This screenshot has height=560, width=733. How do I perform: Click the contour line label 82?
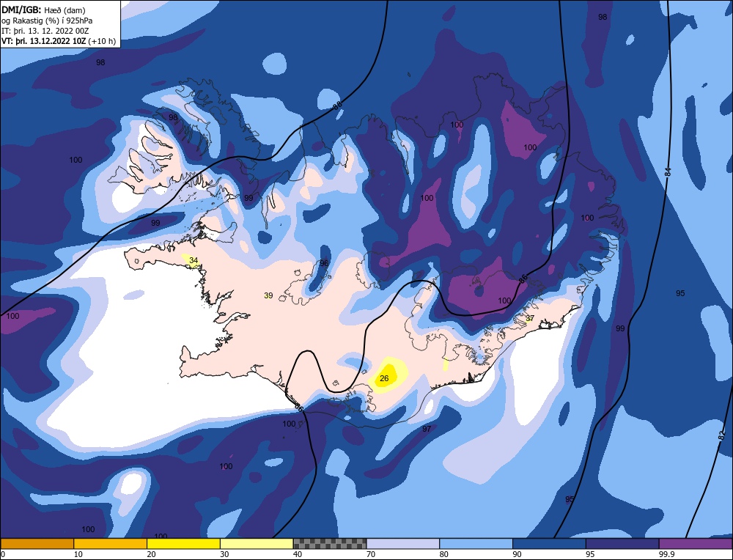tap(722, 435)
